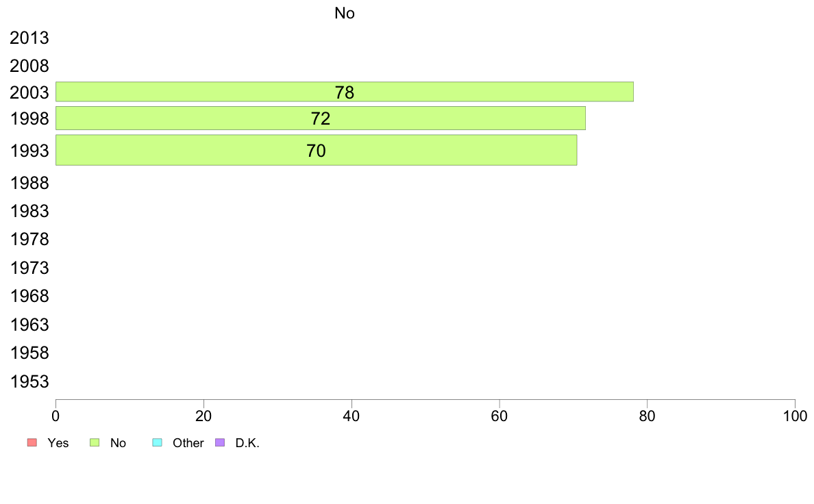Viewport: 814px width, 504px height.
Task: Click the red Yes legend swatch
Action: pyautogui.click(x=32, y=442)
